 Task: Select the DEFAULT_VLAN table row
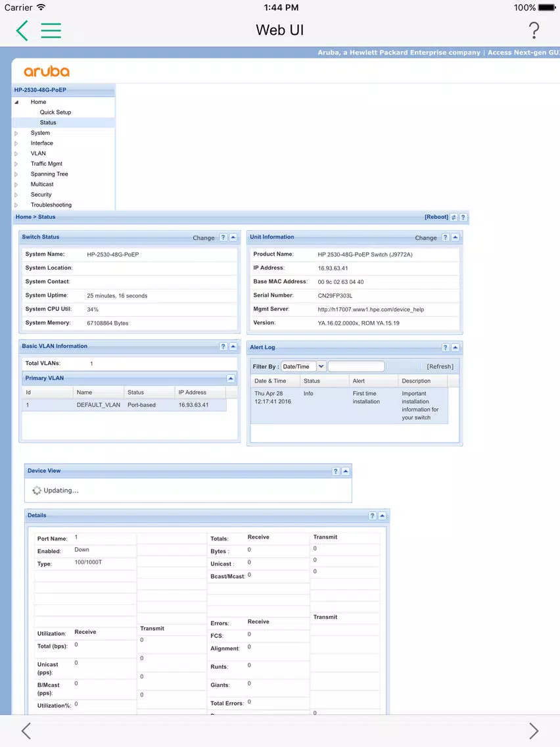(124, 405)
